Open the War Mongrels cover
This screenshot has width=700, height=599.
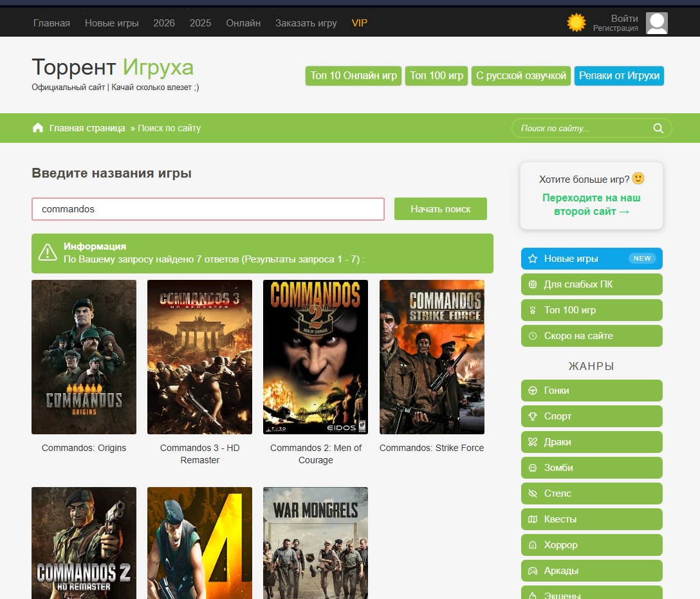pyautogui.click(x=316, y=543)
